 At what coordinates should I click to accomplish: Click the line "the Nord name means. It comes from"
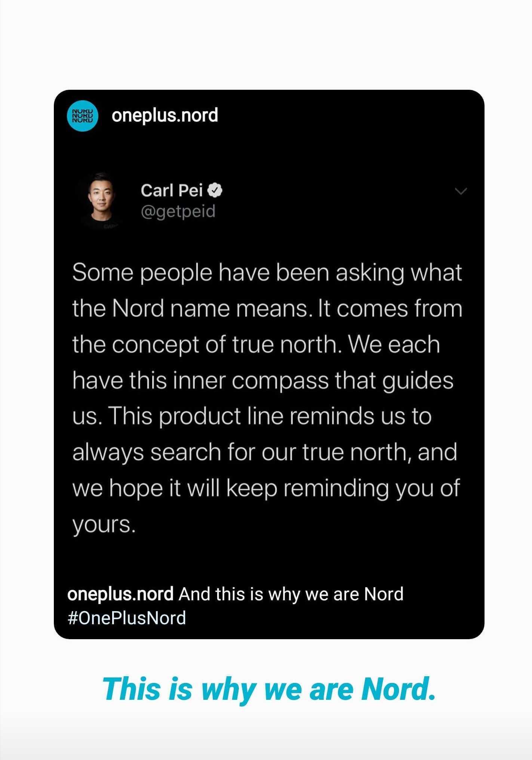pos(267,309)
